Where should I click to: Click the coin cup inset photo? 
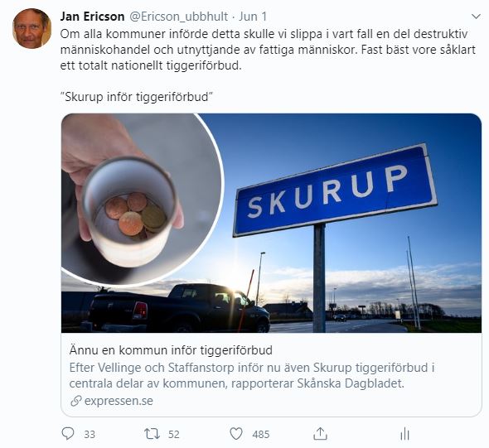click(142, 200)
